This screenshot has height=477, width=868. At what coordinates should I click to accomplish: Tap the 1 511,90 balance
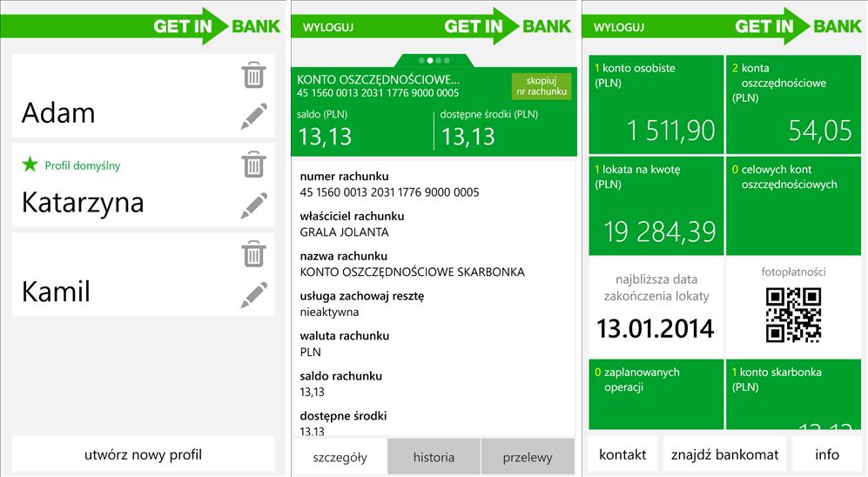coord(671,131)
